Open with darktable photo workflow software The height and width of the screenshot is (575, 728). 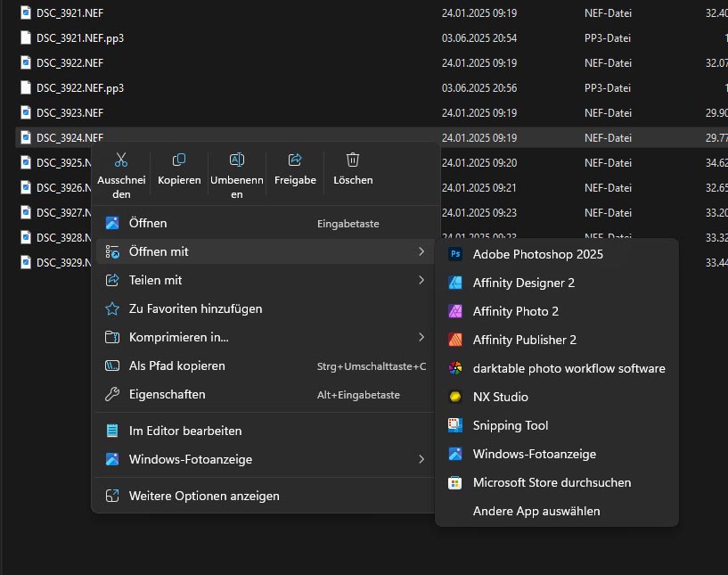[x=568, y=368]
